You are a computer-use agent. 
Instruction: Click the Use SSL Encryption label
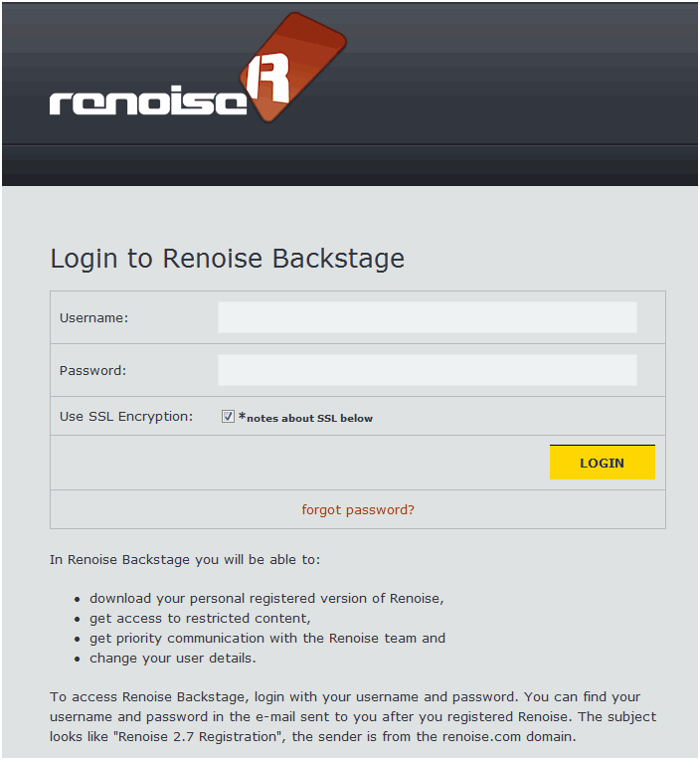pos(126,417)
